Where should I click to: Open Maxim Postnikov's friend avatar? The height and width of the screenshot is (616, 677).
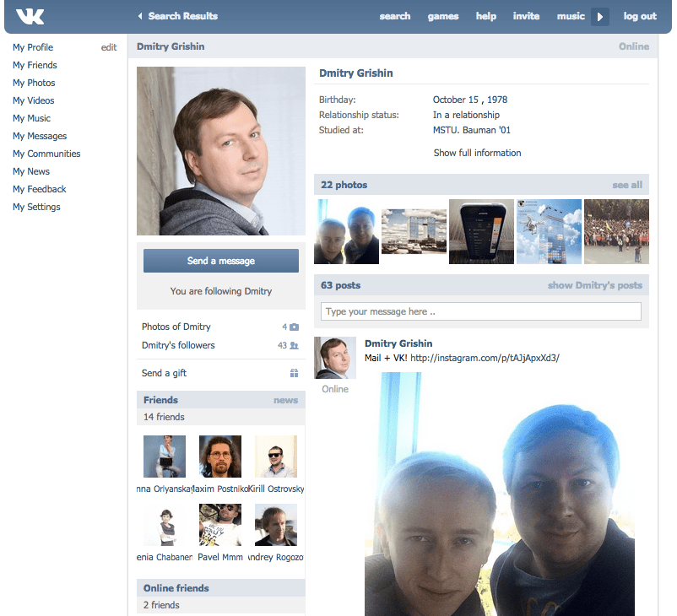[x=220, y=456]
